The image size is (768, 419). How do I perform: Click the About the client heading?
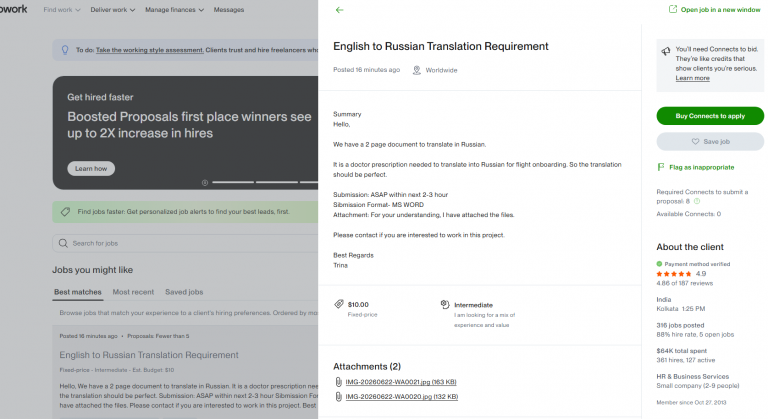pos(690,247)
